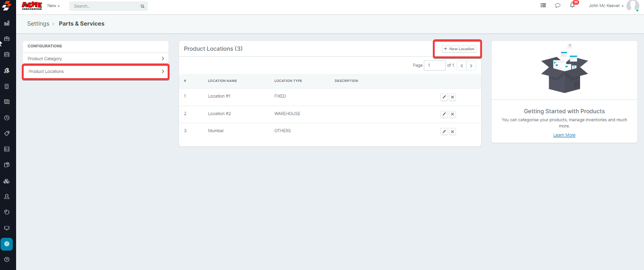Open the list icon in top bar
644x270 pixels.
[543, 6]
